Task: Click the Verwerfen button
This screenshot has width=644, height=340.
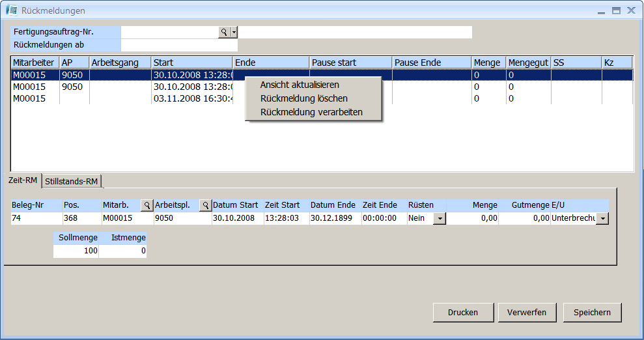Action: pyautogui.click(x=527, y=312)
